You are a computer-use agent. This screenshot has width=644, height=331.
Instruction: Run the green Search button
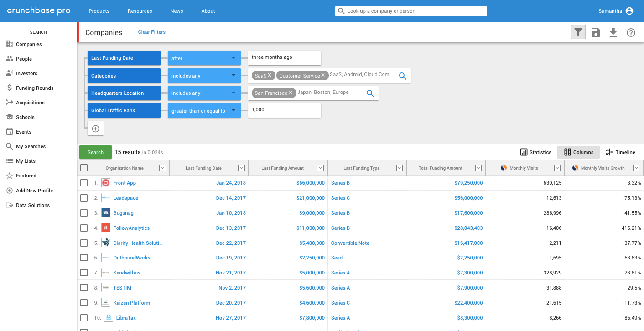tap(95, 152)
